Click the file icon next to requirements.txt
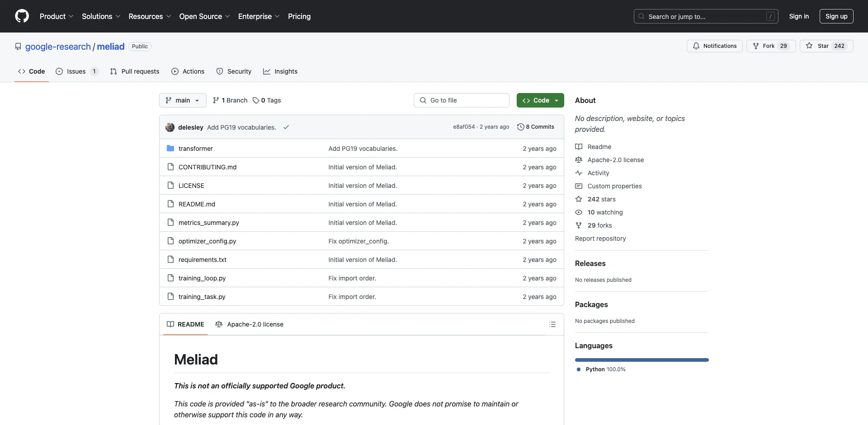Image resolution: width=868 pixels, height=425 pixels. coord(170,260)
